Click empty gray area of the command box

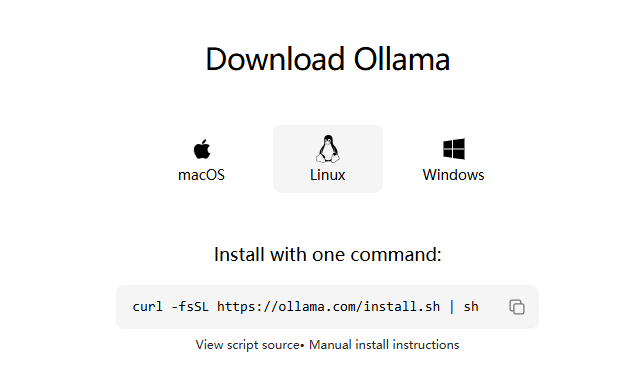coord(493,307)
